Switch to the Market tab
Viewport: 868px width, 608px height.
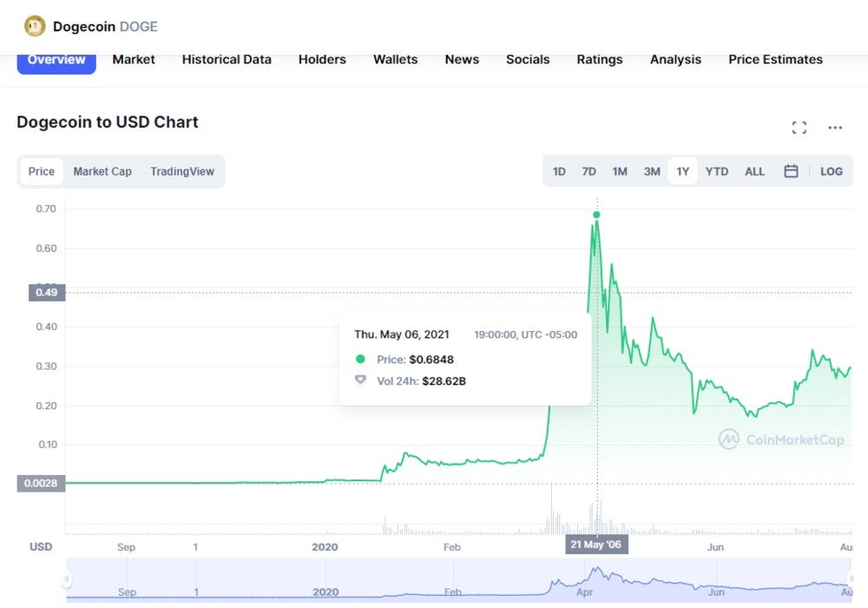pyautogui.click(x=134, y=60)
